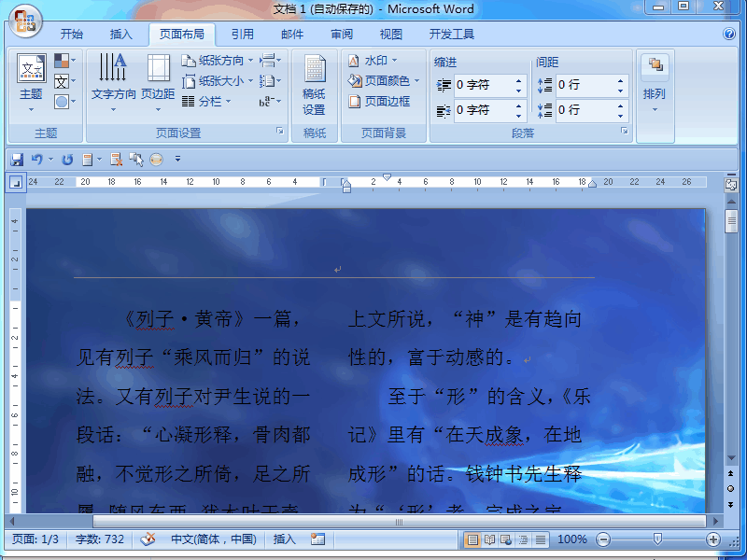Click the 文字方向 text direction icon
Viewport: 747px width, 560px height.
[113, 67]
